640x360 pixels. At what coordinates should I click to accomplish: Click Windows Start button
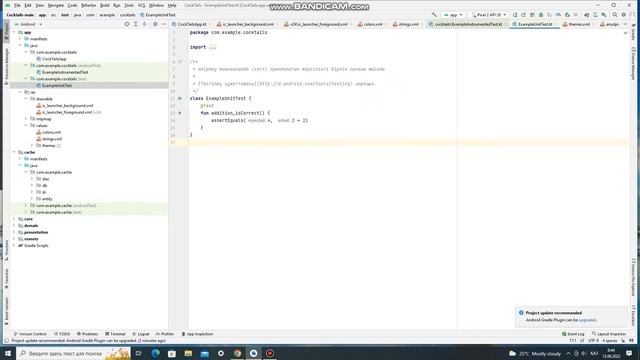(8, 353)
